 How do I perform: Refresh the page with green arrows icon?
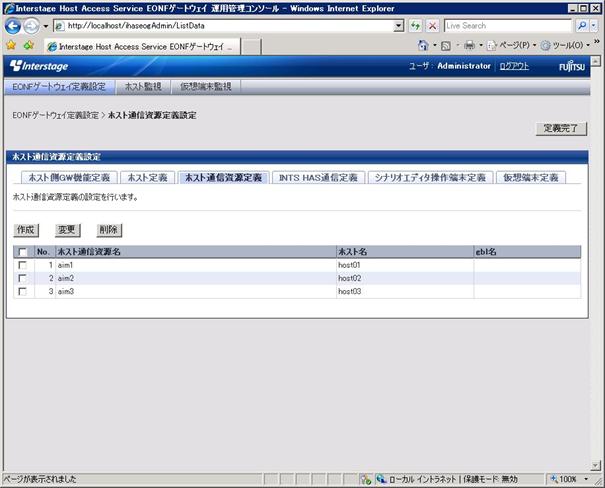[415, 26]
